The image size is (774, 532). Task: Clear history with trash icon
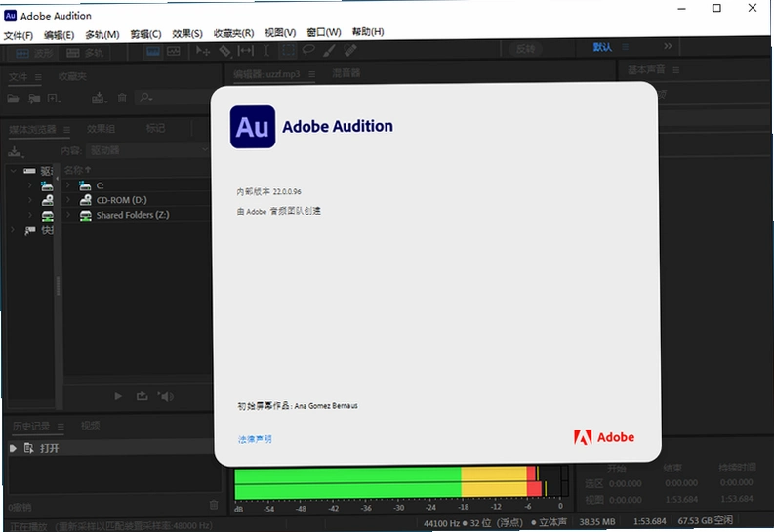click(214, 505)
